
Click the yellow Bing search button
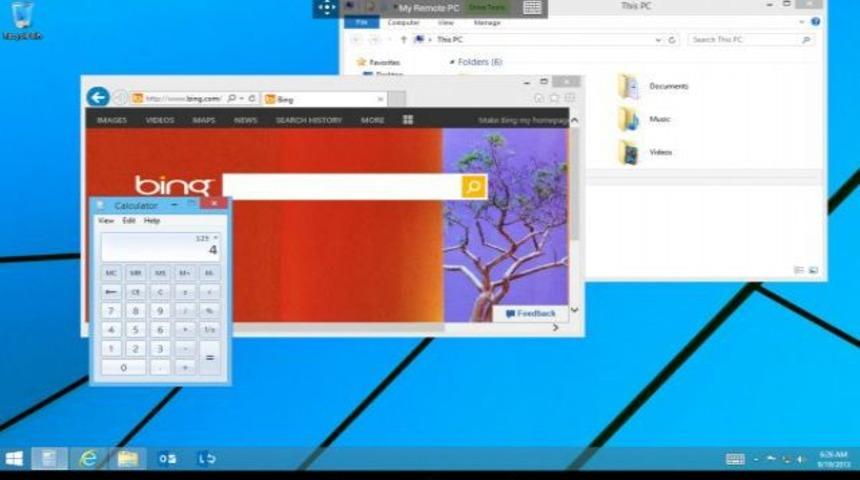[474, 187]
